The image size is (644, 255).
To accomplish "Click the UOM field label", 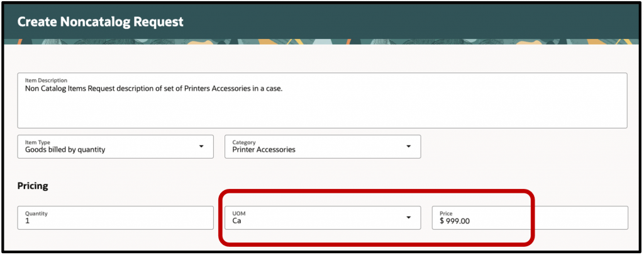I will coord(238,213).
